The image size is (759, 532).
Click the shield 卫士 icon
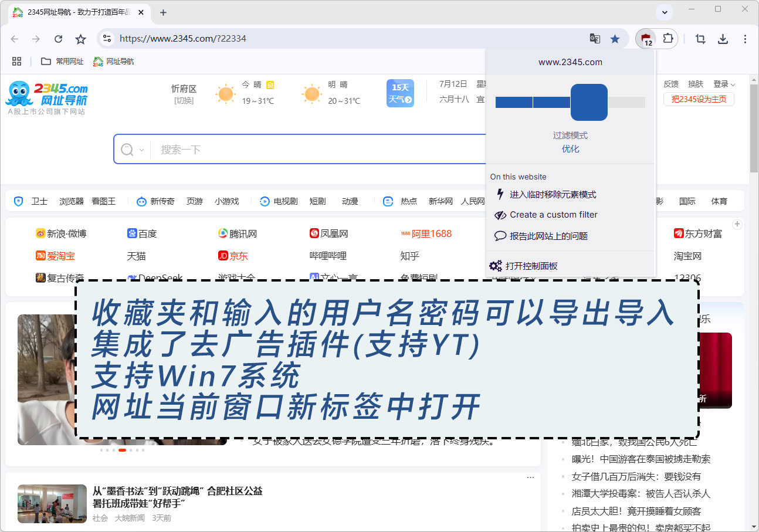18,201
